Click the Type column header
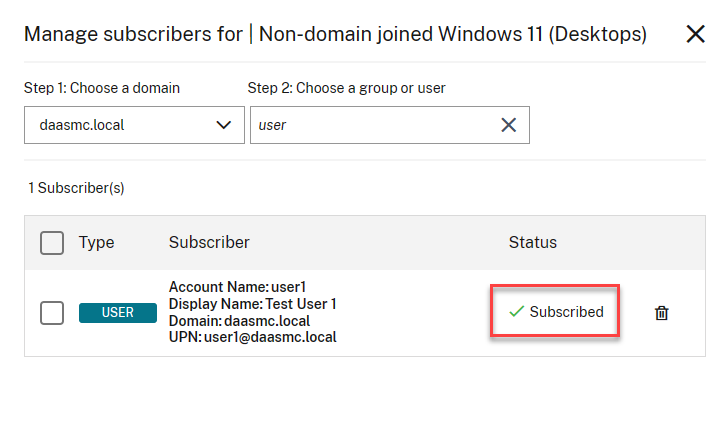The height and width of the screenshot is (429, 728). (x=97, y=243)
